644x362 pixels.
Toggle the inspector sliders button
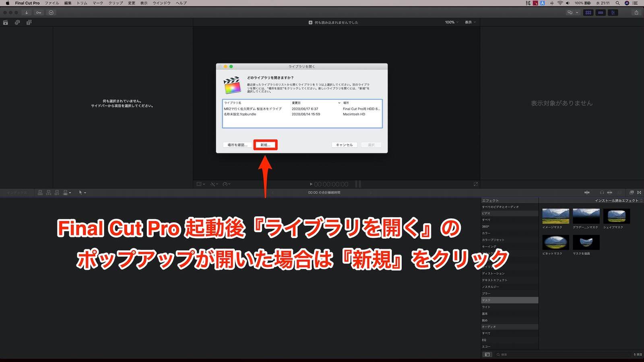coord(613,12)
